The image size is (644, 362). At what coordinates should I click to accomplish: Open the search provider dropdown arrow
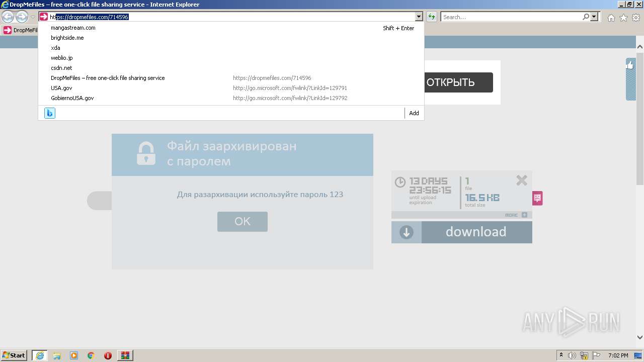595,17
